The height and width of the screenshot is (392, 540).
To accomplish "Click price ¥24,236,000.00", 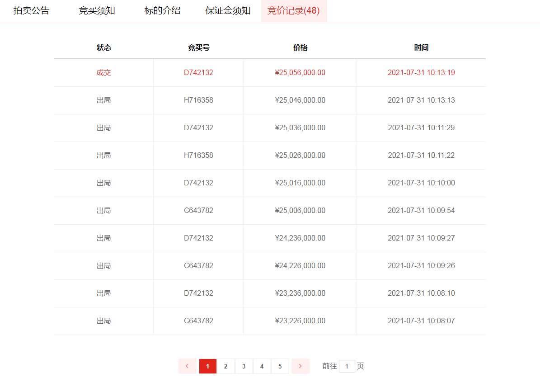I will [x=301, y=238].
